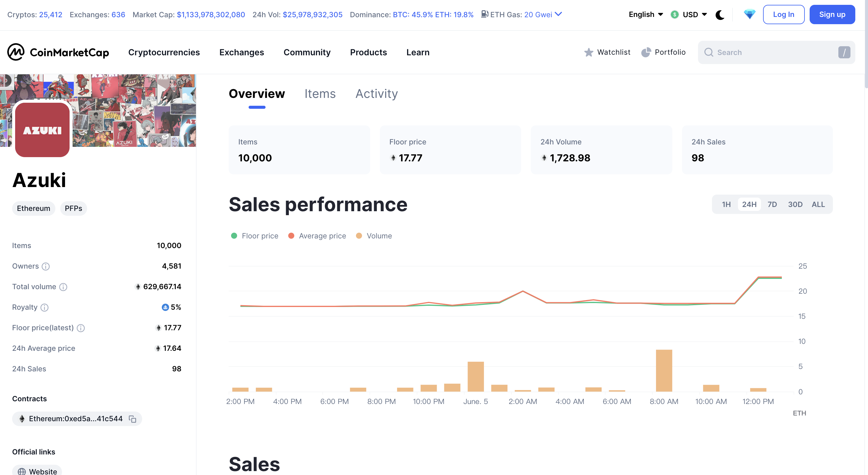The height and width of the screenshot is (475, 868).
Task: Copy the Ethereum contract address
Action: (x=132, y=418)
